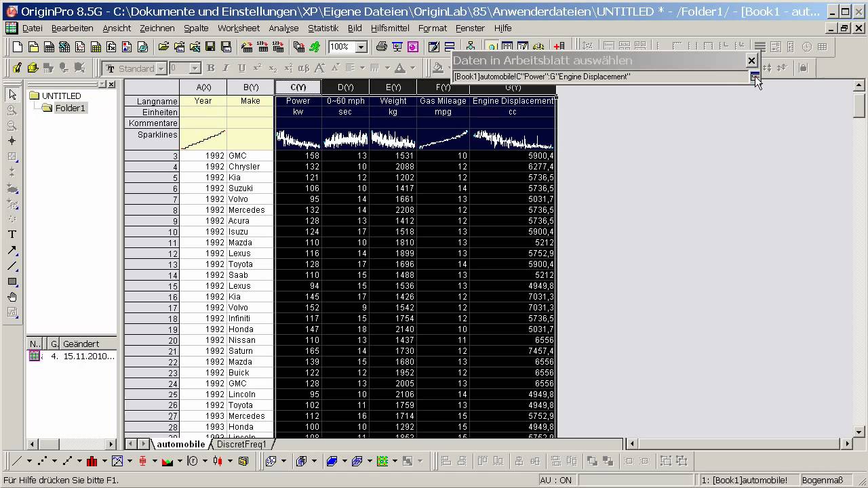Open the Fenster menu
The width and height of the screenshot is (868, 488).
pos(470,28)
